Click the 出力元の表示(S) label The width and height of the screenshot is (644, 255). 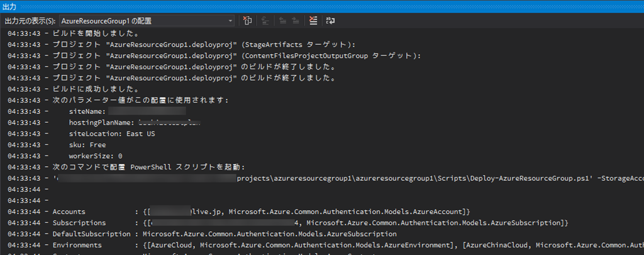pyautogui.click(x=30, y=21)
